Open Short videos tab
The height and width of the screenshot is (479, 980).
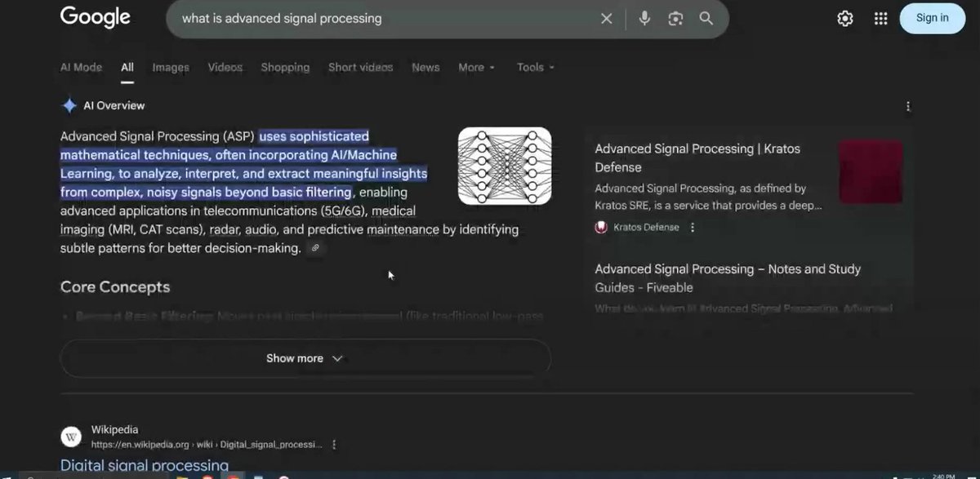pos(360,68)
